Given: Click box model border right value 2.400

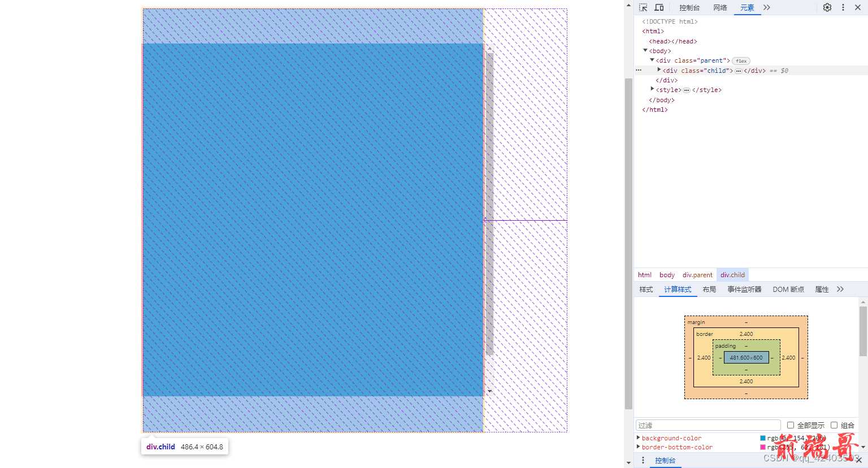Looking at the screenshot, I should click(x=788, y=358).
